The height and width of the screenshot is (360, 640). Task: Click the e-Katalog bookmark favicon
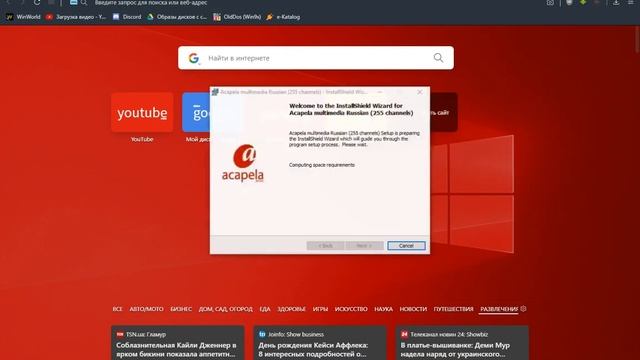coord(269,17)
